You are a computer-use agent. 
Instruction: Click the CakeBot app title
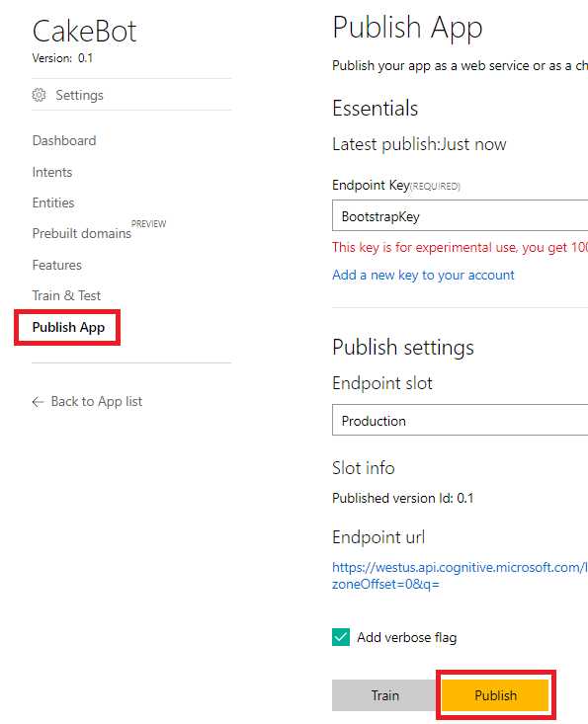[x=85, y=32]
